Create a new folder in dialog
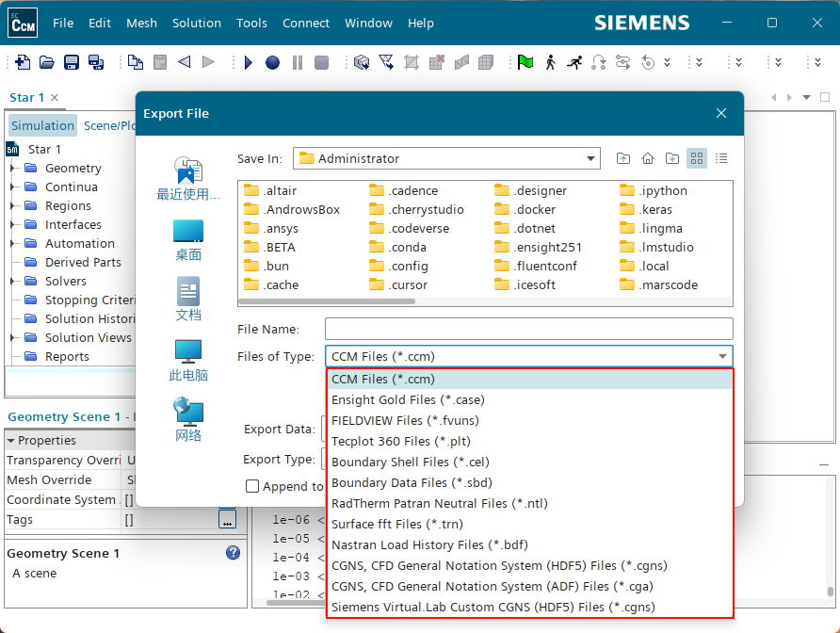This screenshot has width=840, height=633. pyautogui.click(x=672, y=158)
